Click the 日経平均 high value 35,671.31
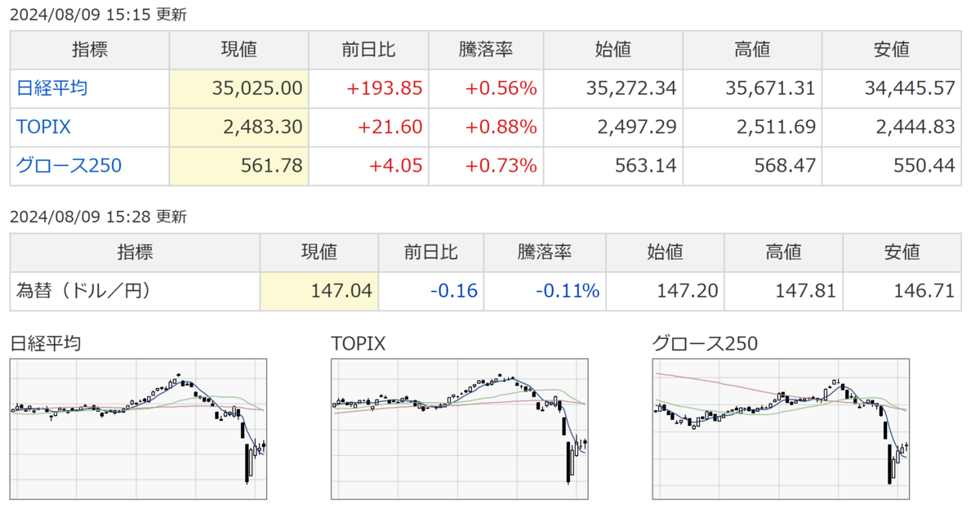The width and height of the screenshot is (980, 505). [770, 88]
